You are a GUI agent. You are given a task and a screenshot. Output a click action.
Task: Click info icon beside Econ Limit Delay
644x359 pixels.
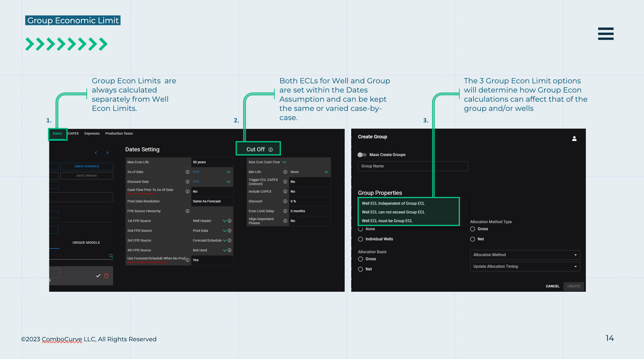tap(285, 211)
